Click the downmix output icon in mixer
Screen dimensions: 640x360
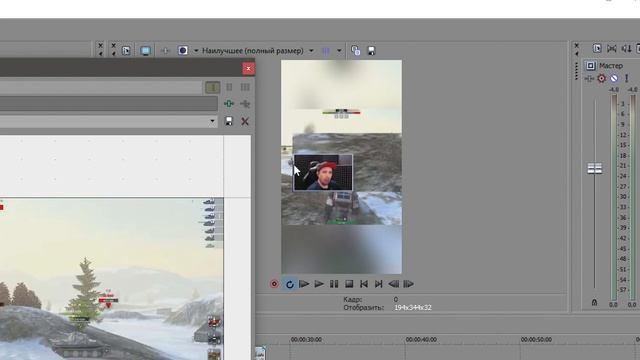[x=611, y=49]
